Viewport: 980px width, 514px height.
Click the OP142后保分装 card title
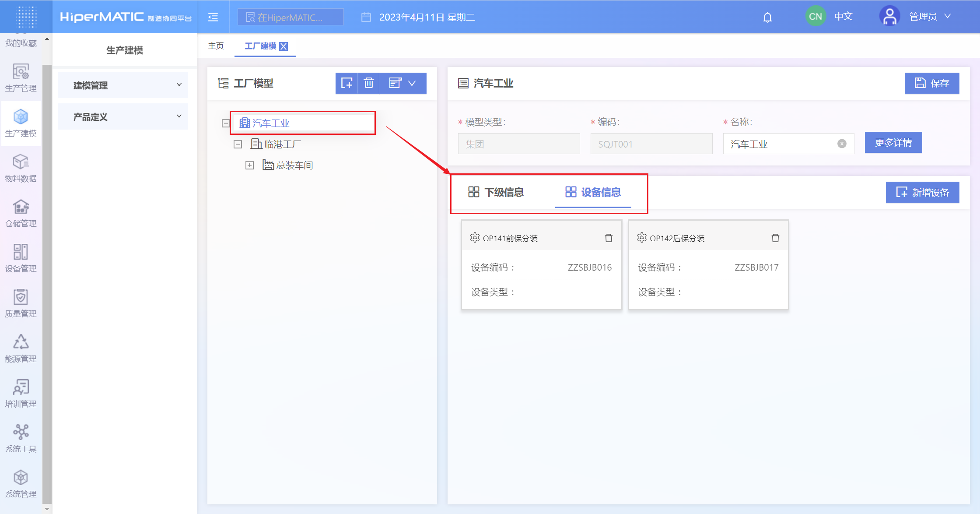click(677, 238)
